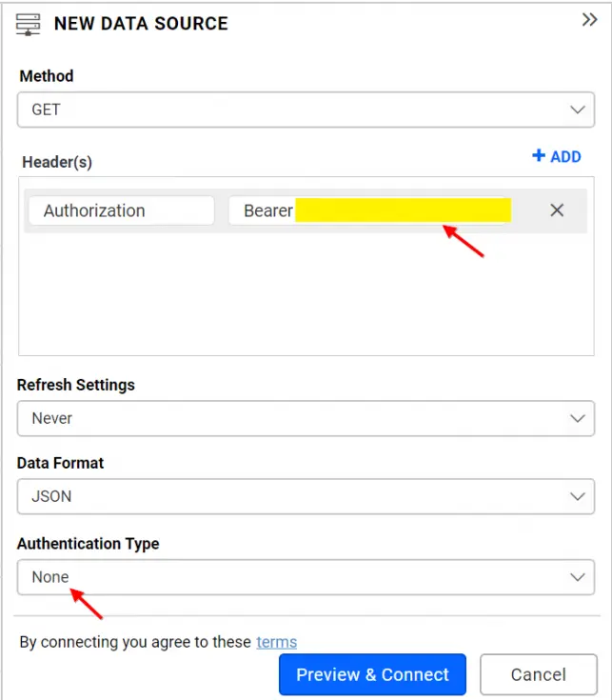Cancel the new data source dialog

[x=538, y=674]
